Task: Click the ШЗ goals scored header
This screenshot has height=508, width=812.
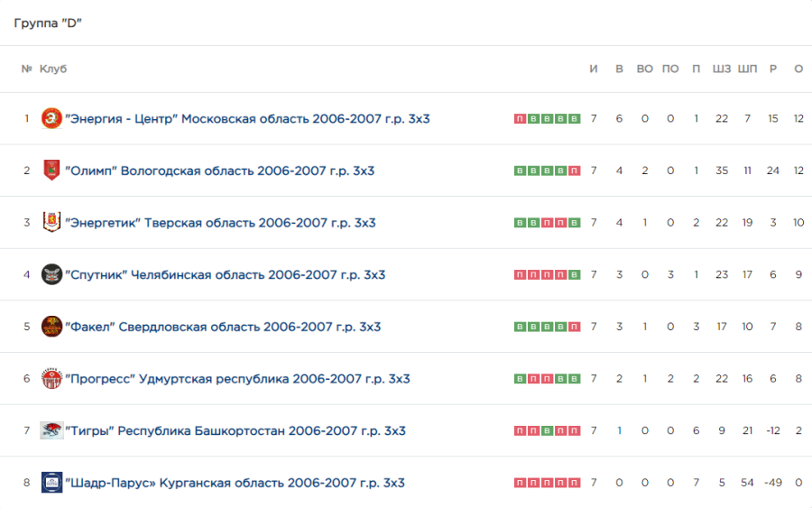Action: (722, 69)
